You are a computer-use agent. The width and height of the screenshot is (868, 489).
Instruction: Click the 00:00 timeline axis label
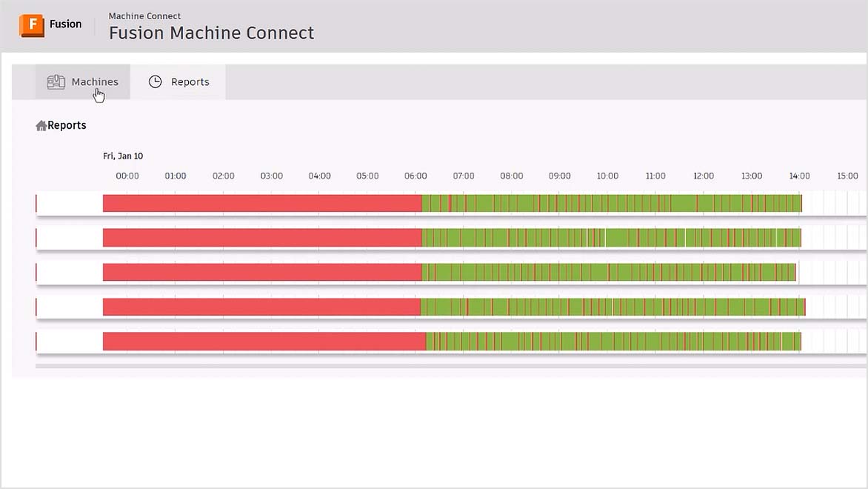126,176
